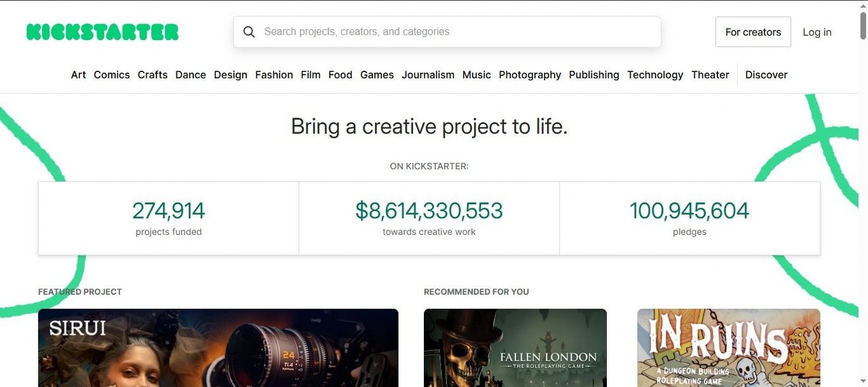Select the Journalism category
Screen dimensions: 868x387
point(428,75)
